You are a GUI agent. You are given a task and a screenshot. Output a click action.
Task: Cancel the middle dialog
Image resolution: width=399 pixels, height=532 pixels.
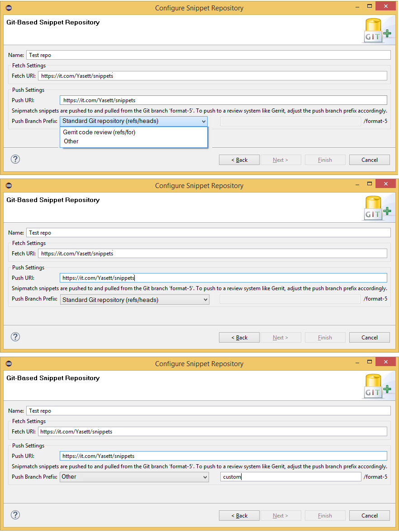[370, 338]
